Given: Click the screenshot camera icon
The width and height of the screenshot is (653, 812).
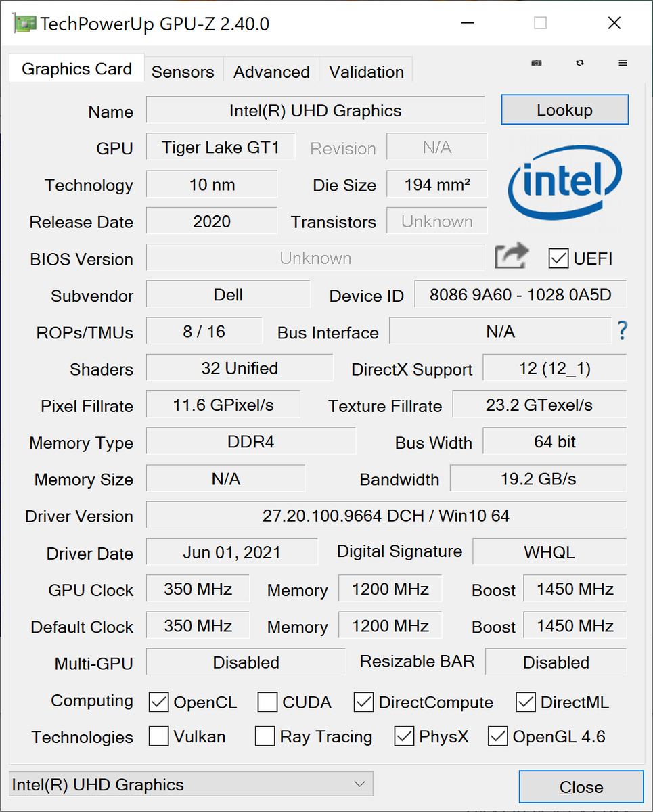Looking at the screenshot, I should pos(537,63).
